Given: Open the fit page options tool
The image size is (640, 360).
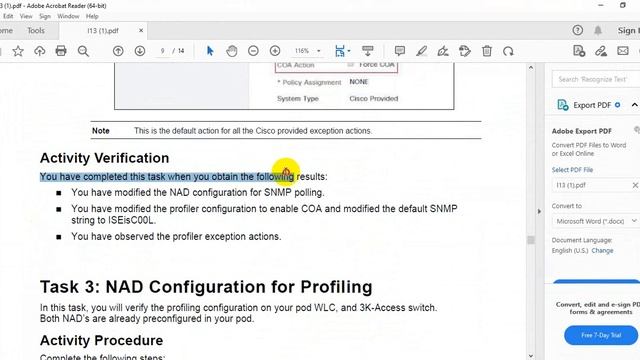Looking at the screenshot, I should [340, 51].
